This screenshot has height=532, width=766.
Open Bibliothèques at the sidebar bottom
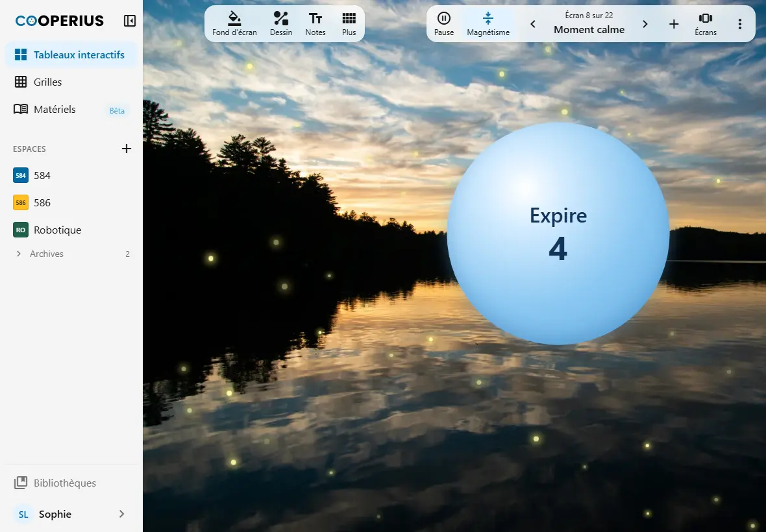[71, 483]
